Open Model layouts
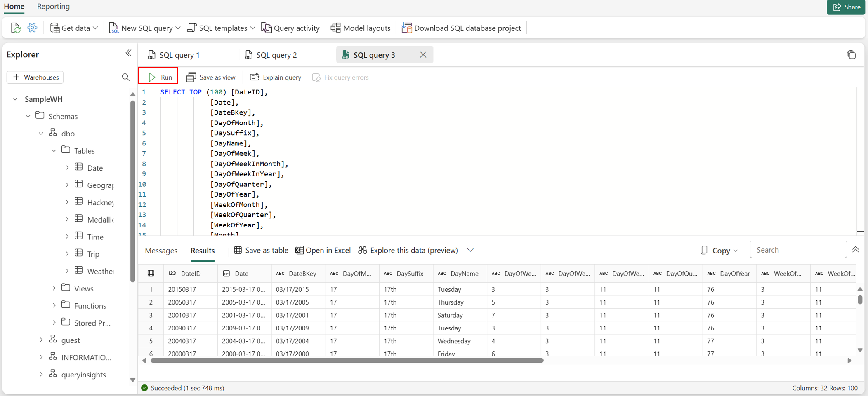 361,28
